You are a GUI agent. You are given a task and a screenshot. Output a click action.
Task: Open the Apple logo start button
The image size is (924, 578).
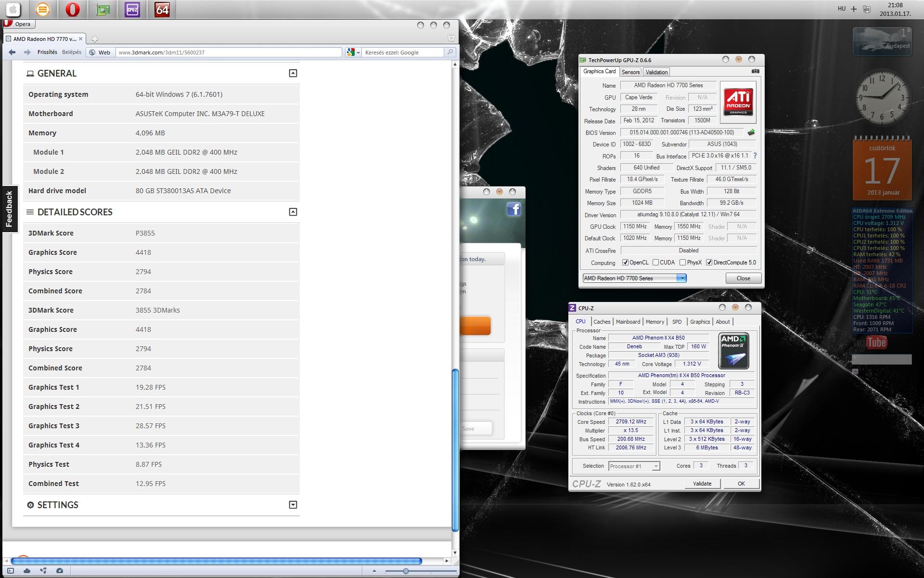(13, 9)
